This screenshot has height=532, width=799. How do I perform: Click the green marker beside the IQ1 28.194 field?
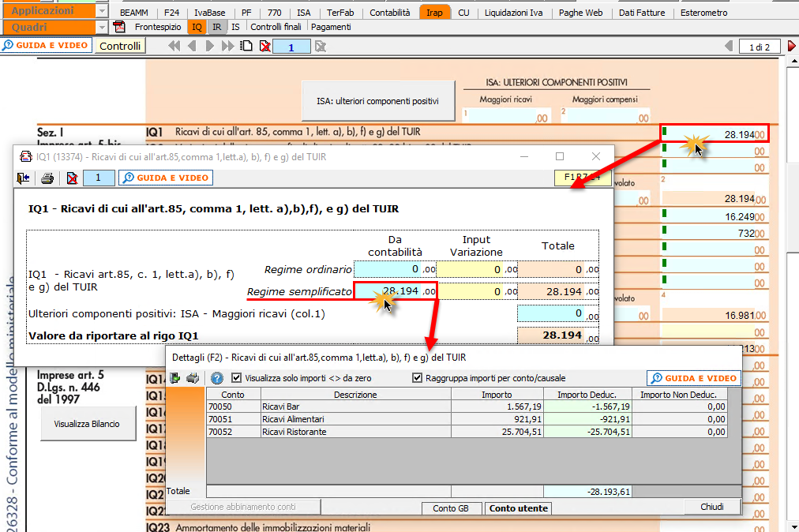(664, 132)
